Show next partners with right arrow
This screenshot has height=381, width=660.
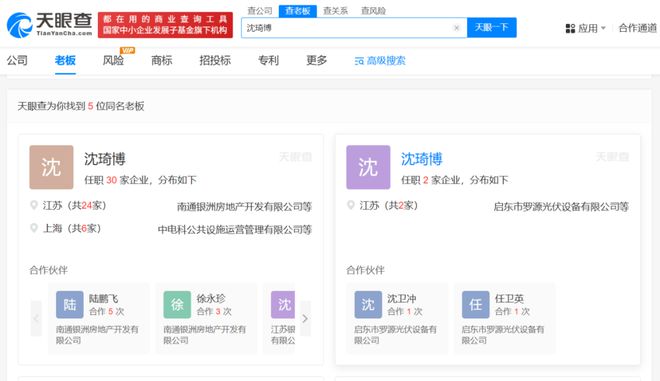pyautogui.click(x=305, y=318)
